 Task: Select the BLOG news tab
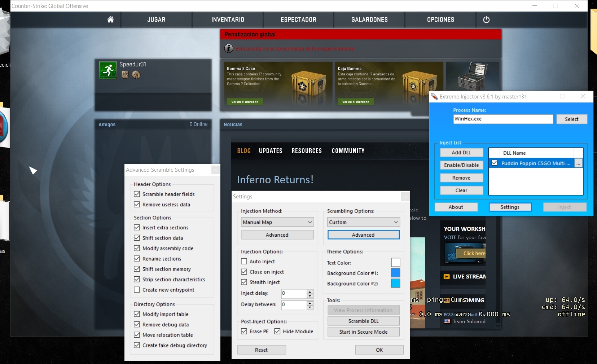pos(244,151)
